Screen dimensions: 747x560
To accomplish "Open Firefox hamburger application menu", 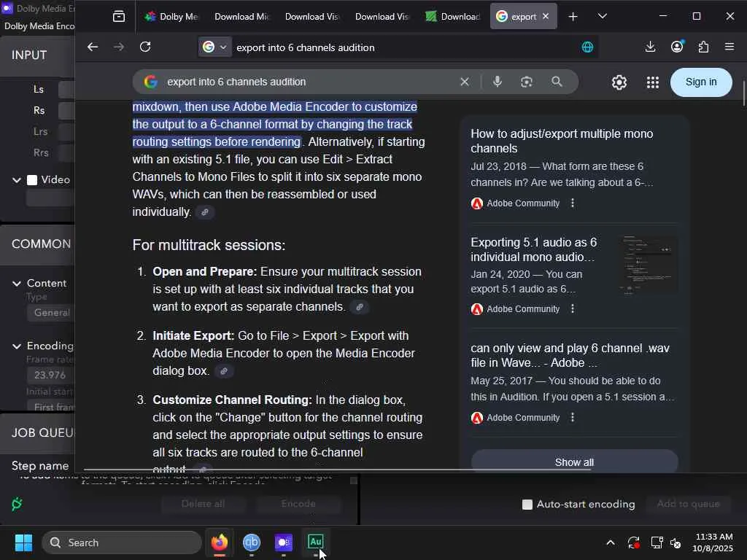I will 729,47.
